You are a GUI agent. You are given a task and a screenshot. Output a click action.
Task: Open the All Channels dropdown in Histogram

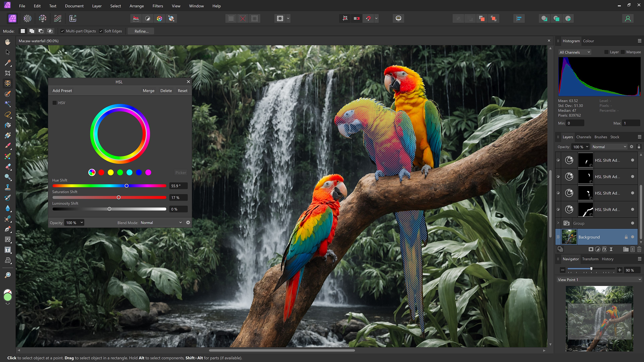point(575,52)
